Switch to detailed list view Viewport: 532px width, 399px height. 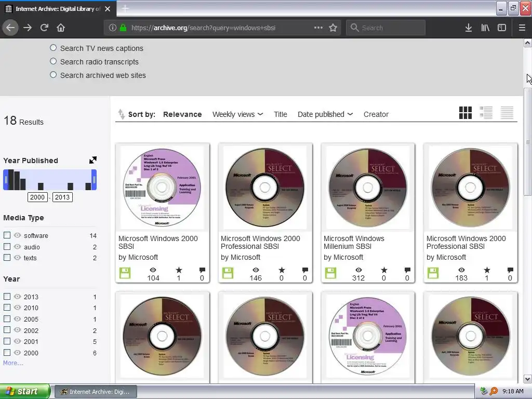pos(486,113)
